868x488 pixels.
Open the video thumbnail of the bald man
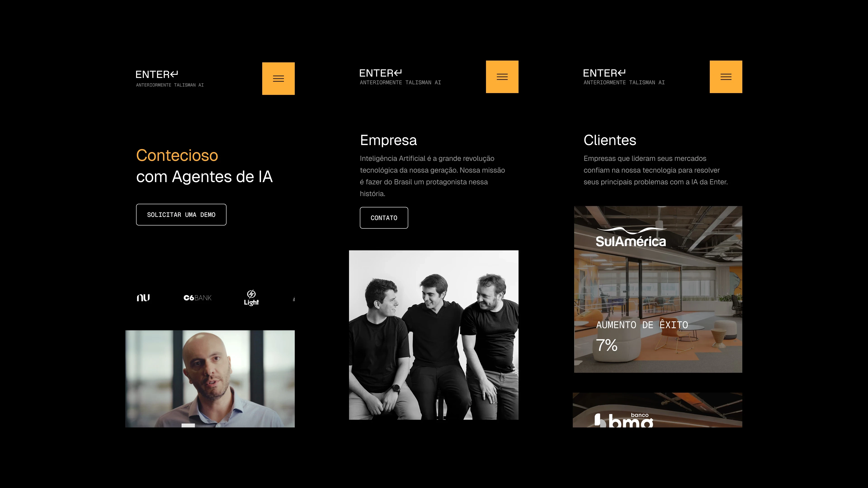[210, 379]
